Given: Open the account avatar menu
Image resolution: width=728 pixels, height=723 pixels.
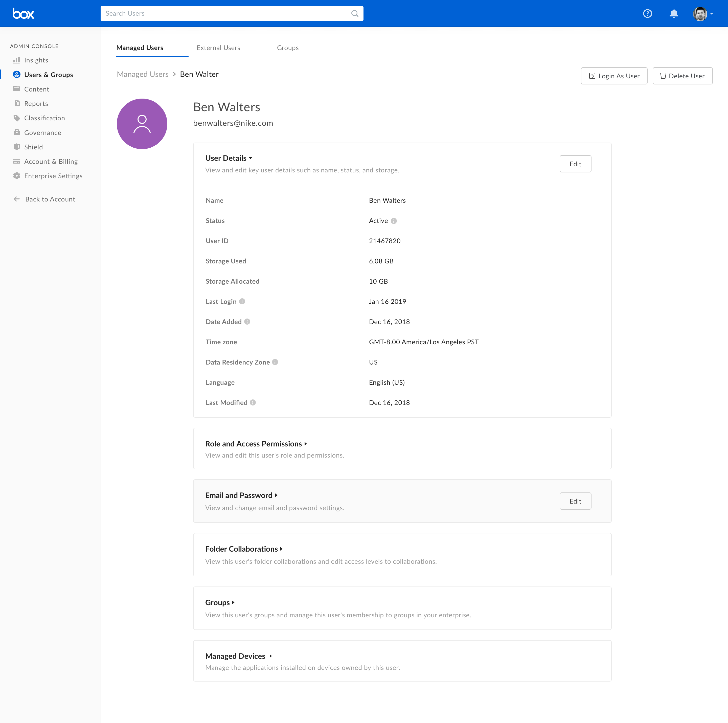Looking at the screenshot, I should click(700, 14).
